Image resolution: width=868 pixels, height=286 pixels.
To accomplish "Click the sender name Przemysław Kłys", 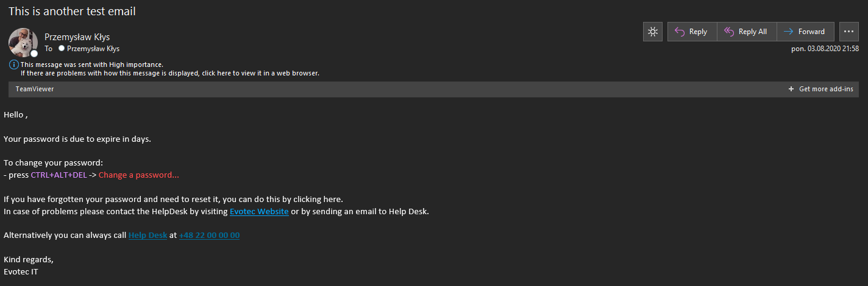I will coord(77,37).
